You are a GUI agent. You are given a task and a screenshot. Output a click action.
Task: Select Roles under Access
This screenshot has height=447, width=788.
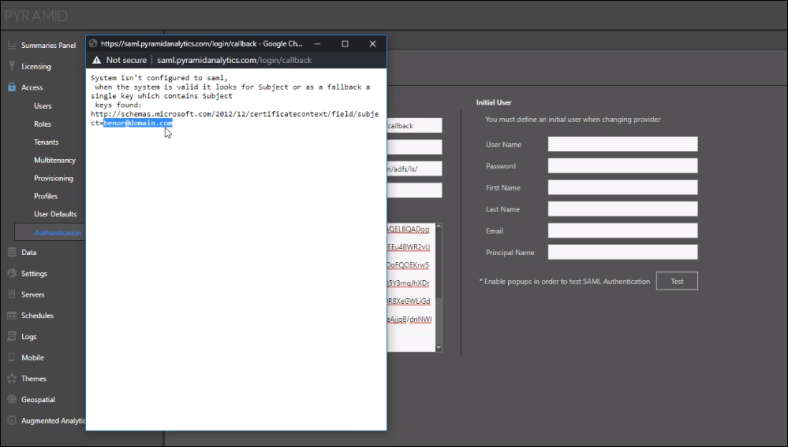tap(42, 124)
